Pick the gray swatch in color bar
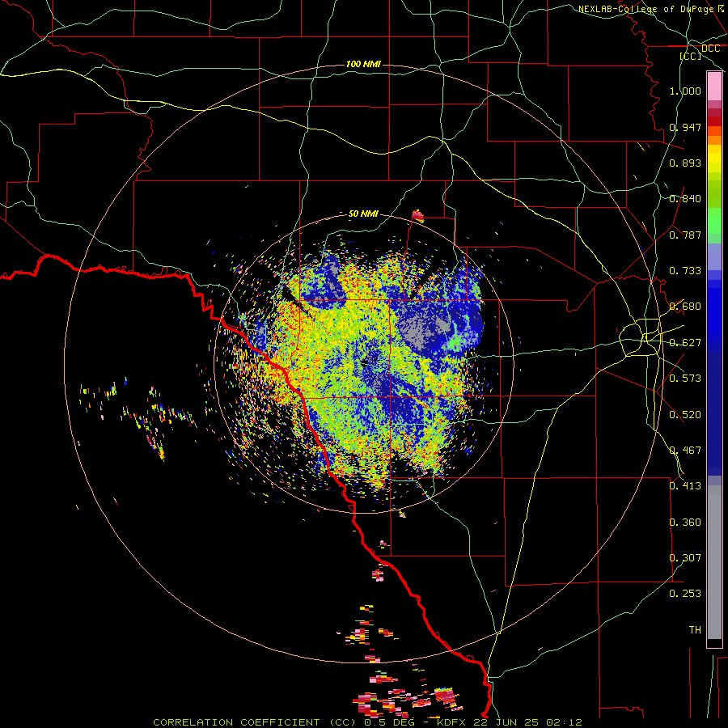Screen dimensions: 728x728 click(x=714, y=562)
